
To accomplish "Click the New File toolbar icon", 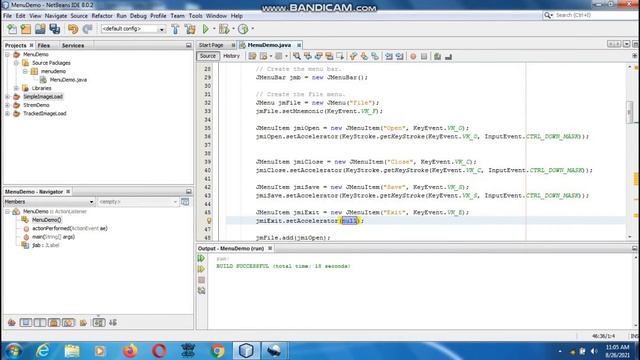I will (12, 29).
